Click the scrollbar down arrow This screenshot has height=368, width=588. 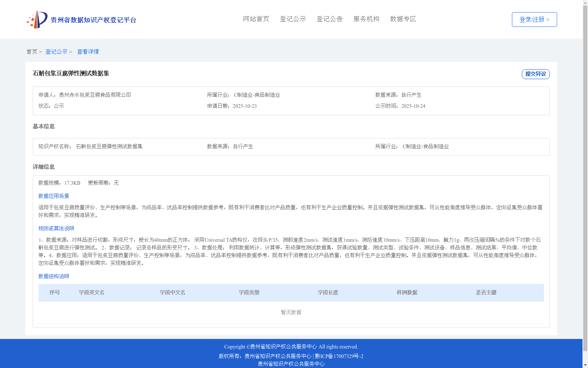point(585,365)
